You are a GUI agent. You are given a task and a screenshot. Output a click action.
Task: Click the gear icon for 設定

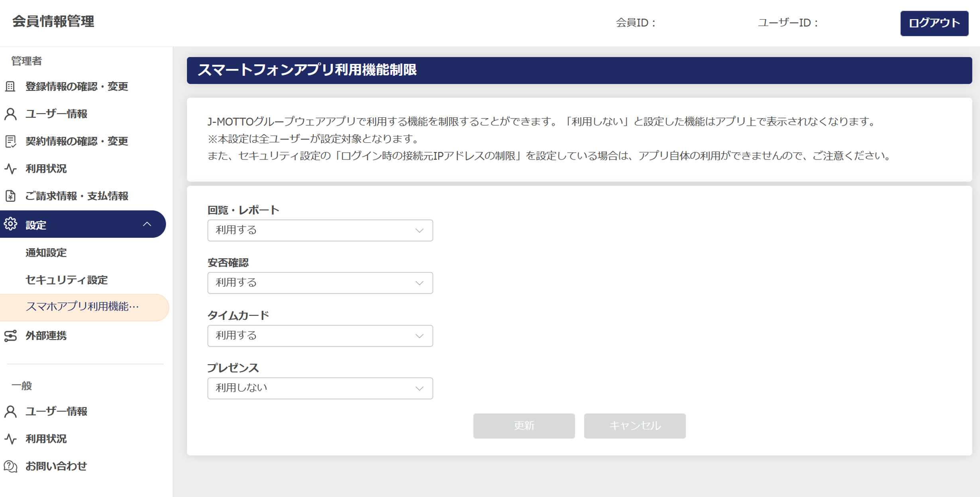(10, 224)
